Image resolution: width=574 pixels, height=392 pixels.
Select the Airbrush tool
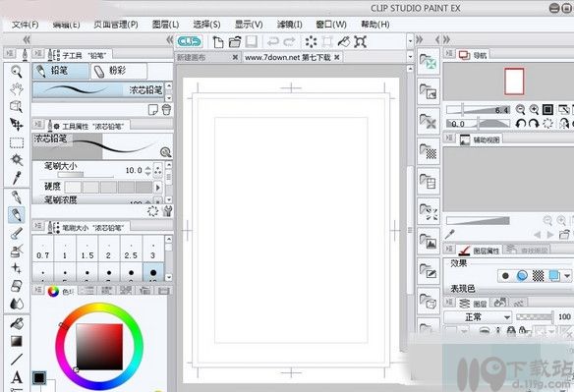tap(17, 251)
